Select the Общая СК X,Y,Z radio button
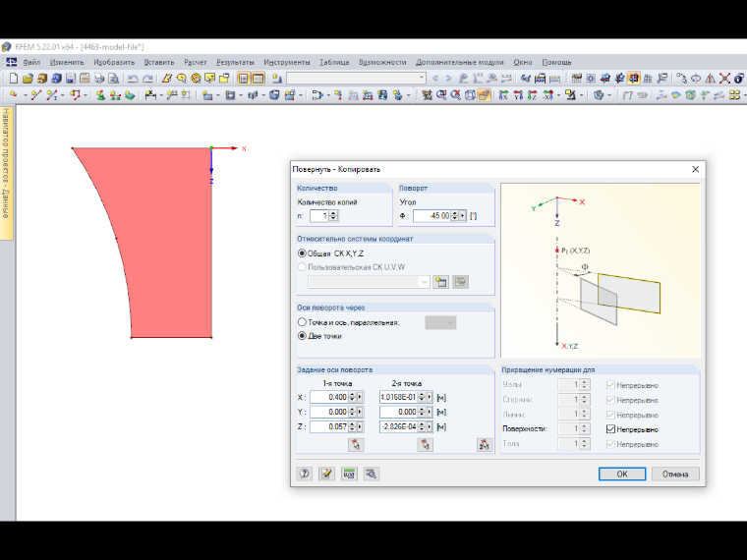This screenshot has height=560, width=747. pyautogui.click(x=302, y=253)
